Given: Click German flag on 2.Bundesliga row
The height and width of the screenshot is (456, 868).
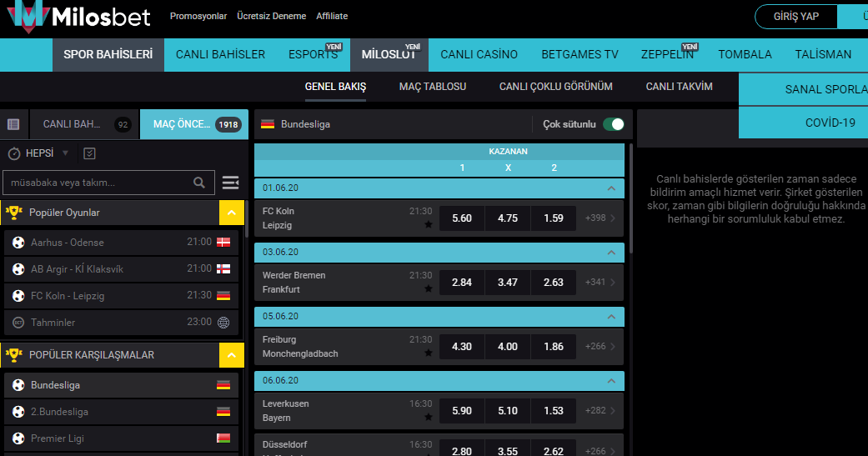Looking at the screenshot, I should tap(223, 411).
